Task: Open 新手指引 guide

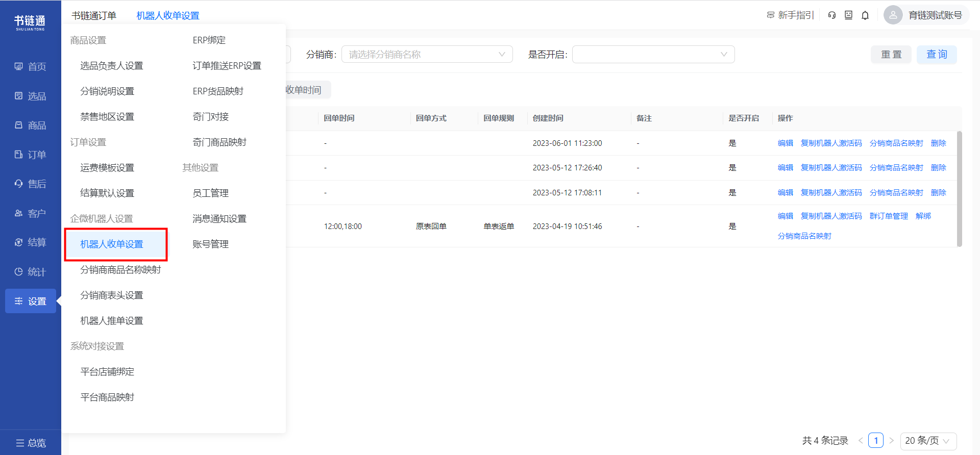Action: (x=790, y=15)
